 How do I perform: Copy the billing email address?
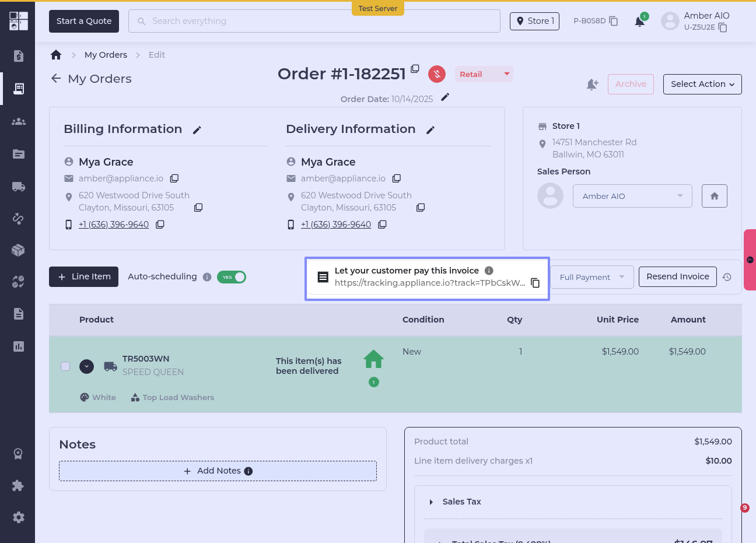174,178
